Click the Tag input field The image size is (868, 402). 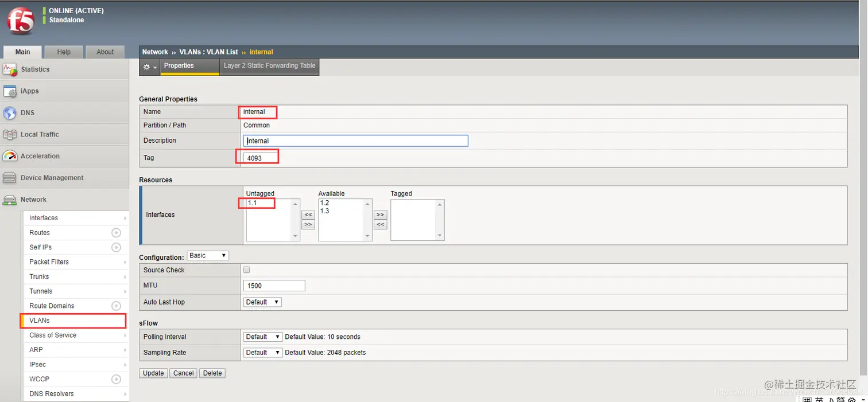[x=261, y=158]
